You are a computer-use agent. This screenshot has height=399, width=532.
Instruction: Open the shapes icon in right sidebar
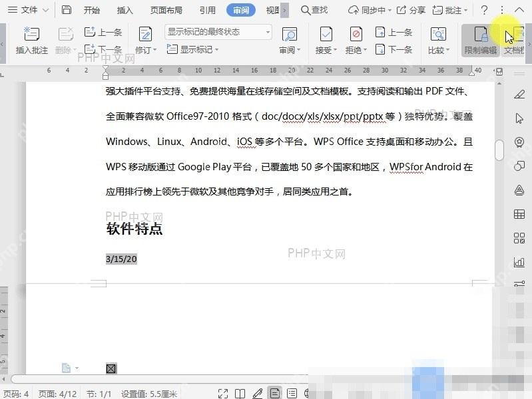tap(519, 166)
